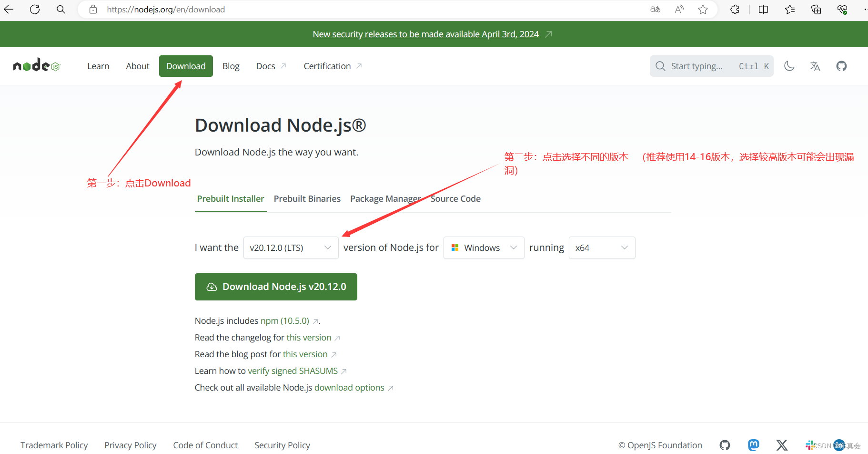Switch to the Prebuilt Binaries tab
This screenshot has width=868, height=454.
pyautogui.click(x=307, y=198)
